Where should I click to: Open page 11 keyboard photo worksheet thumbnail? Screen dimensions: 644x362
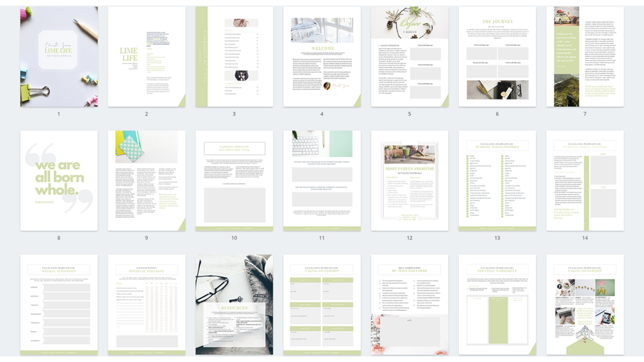coord(322,181)
